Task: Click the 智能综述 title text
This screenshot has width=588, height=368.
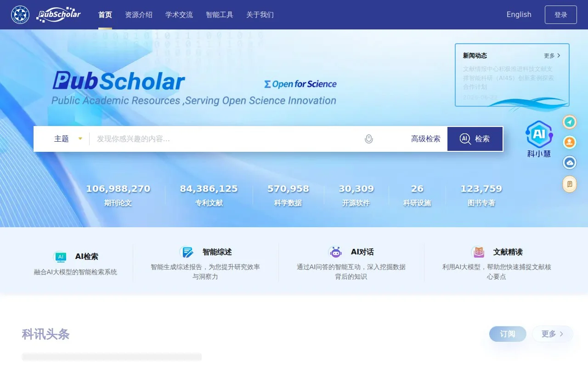Action: [217, 252]
